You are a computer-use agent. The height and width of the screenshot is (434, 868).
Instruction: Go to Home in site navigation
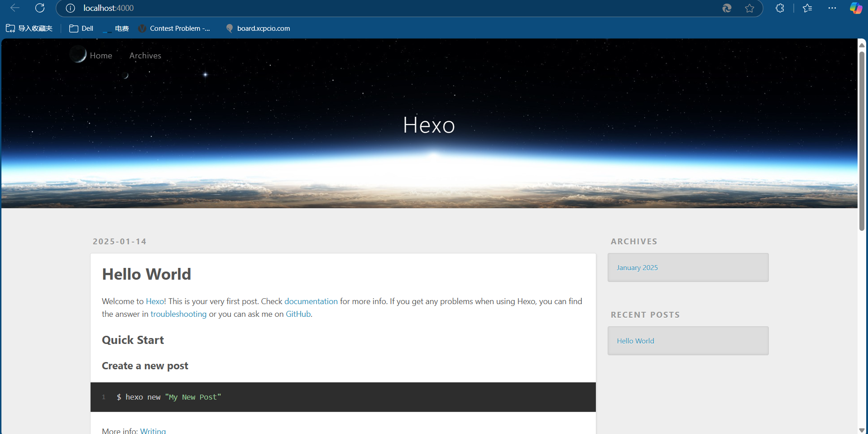(101, 56)
